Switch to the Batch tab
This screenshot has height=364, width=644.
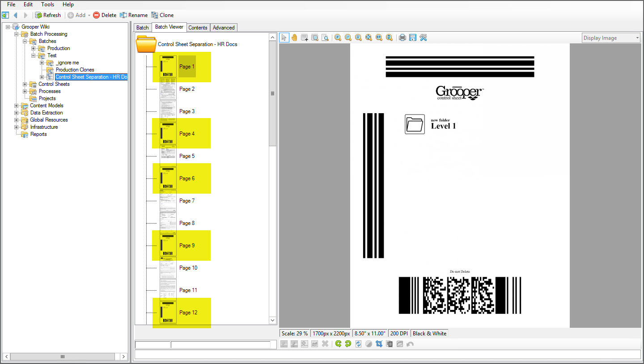[143, 28]
